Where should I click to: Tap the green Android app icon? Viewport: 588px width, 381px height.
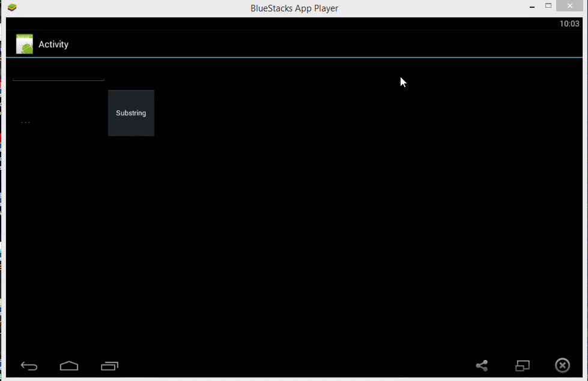(25, 44)
